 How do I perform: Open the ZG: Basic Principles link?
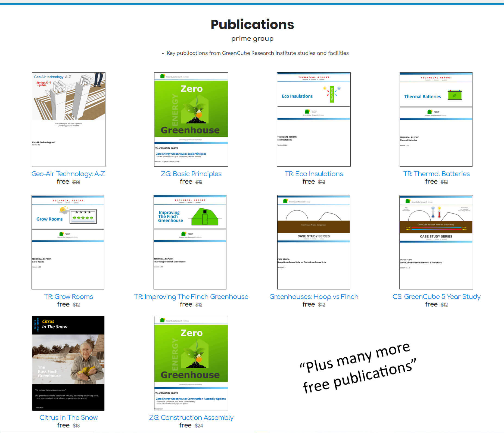[191, 174]
